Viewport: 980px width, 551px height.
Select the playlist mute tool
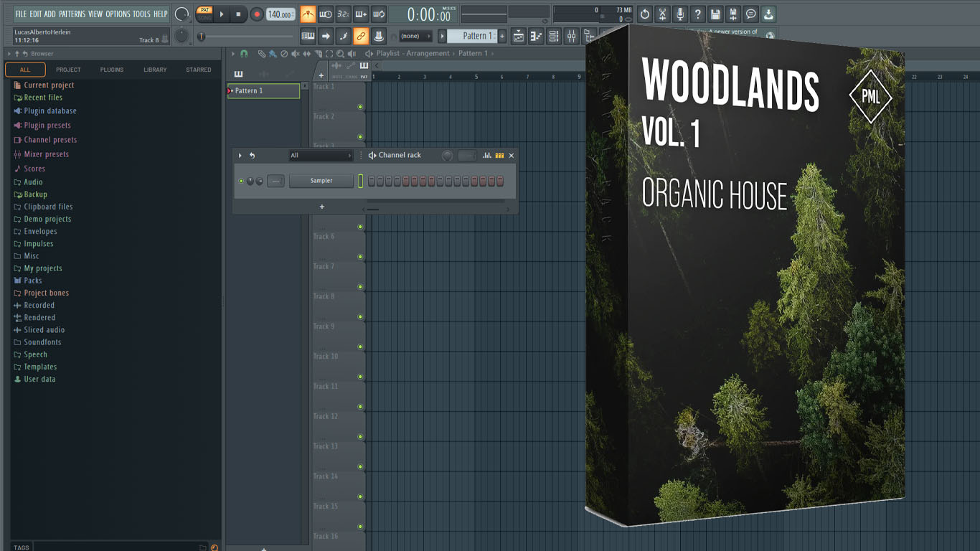click(296, 54)
